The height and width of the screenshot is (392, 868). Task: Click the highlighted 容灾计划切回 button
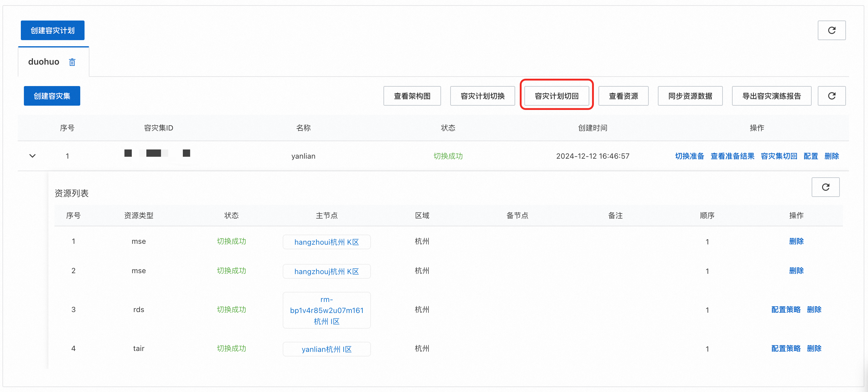click(x=556, y=96)
